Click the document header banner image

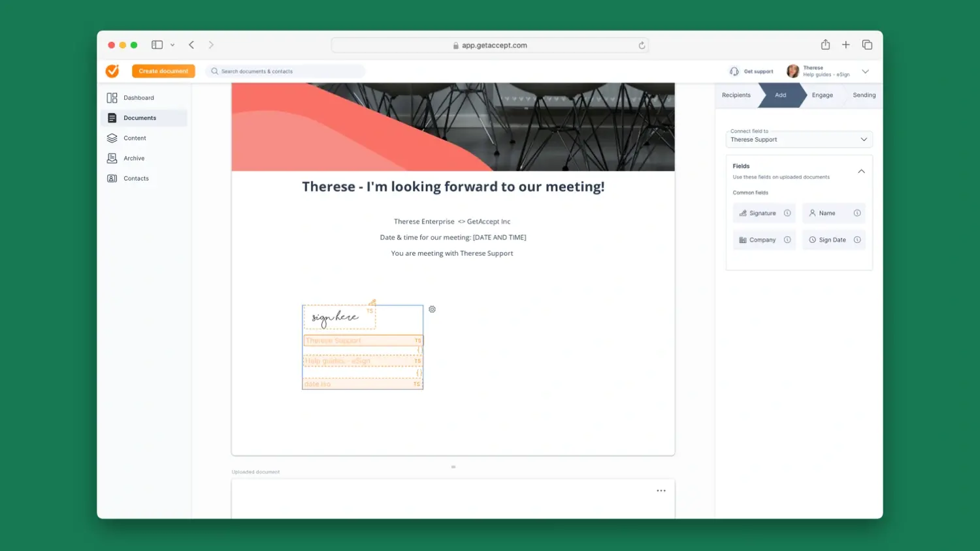pyautogui.click(x=453, y=127)
